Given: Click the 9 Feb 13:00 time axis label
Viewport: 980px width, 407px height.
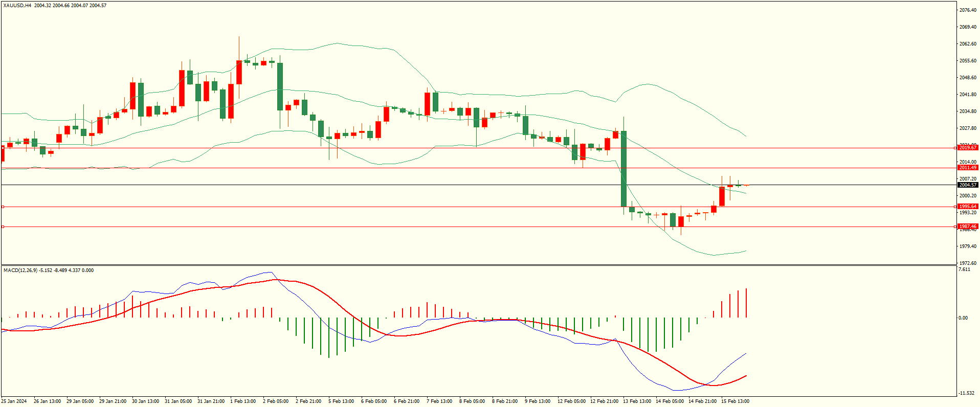Looking at the screenshot, I should tap(538, 401).
